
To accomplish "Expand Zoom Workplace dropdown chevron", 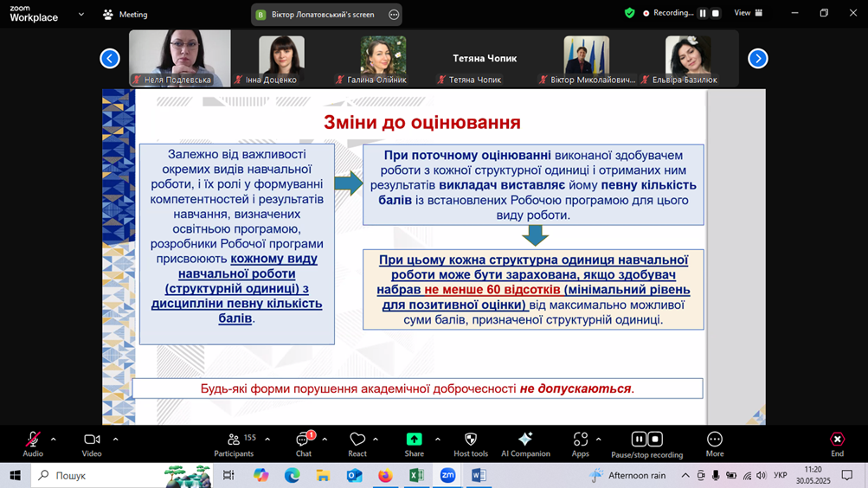I will click(x=81, y=15).
